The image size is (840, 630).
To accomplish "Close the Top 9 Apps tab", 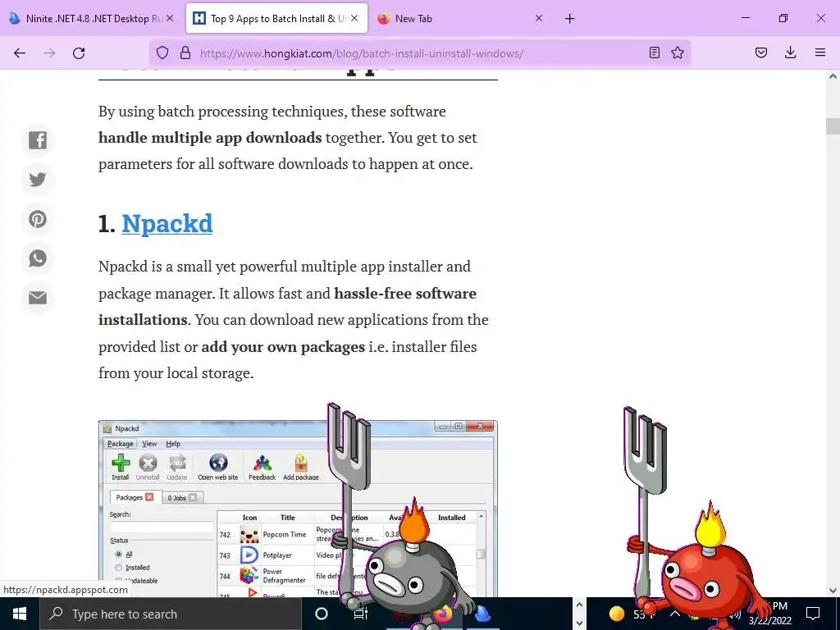I will point(354,18).
